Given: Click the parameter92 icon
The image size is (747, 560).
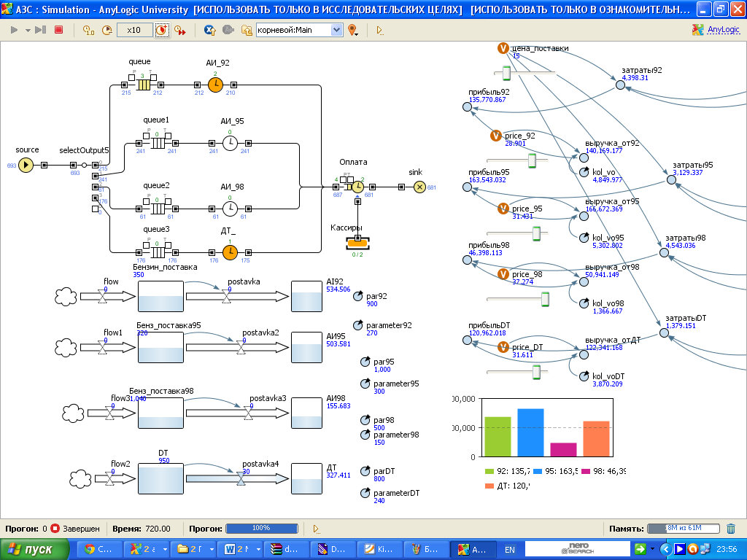Looking at the screenshot, I should coord(357,326).
